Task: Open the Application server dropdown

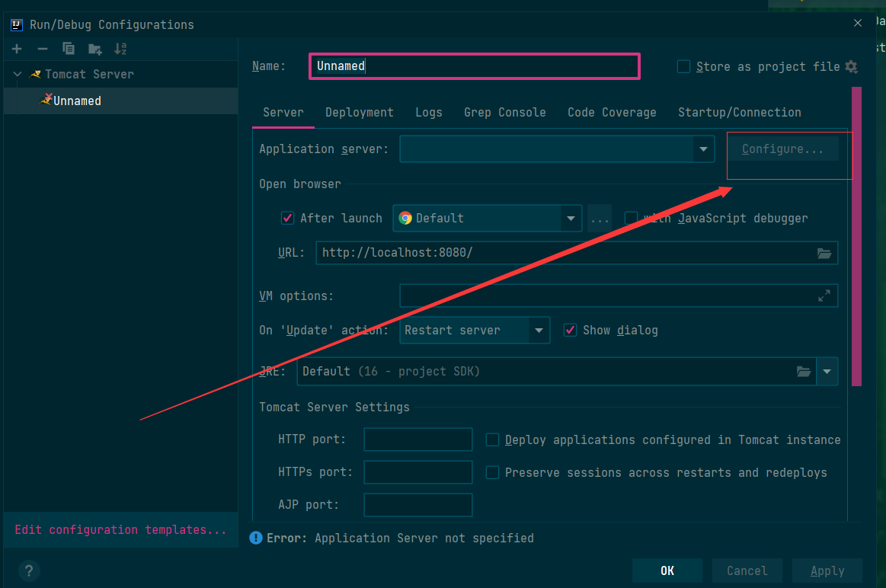Action: pyautogui.click(x=703, y=149)
